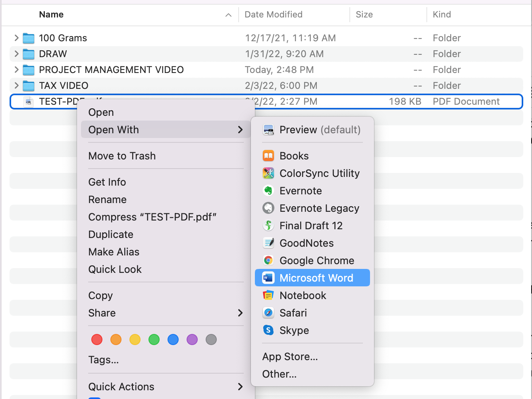The image size is (532, 399).
Task: Click the Today, 2:48 PM date
Action: tap(279, 70)
